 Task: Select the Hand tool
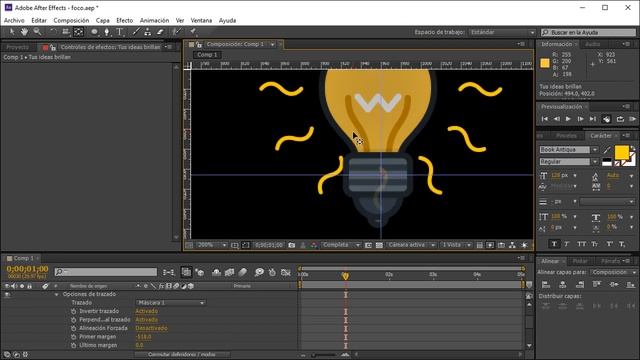(x=24, y=32)
